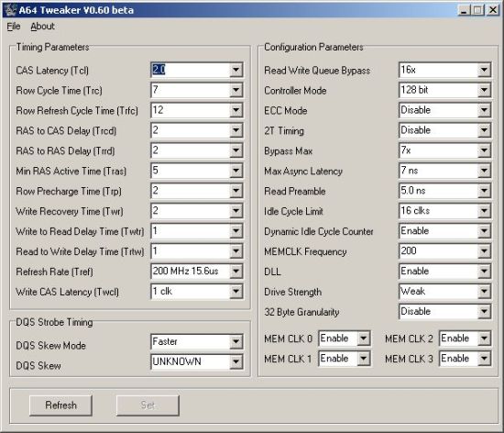Close the A64 Tweaker window
The height and width of the screenshot is (433, 504).
tap(493, 10)
